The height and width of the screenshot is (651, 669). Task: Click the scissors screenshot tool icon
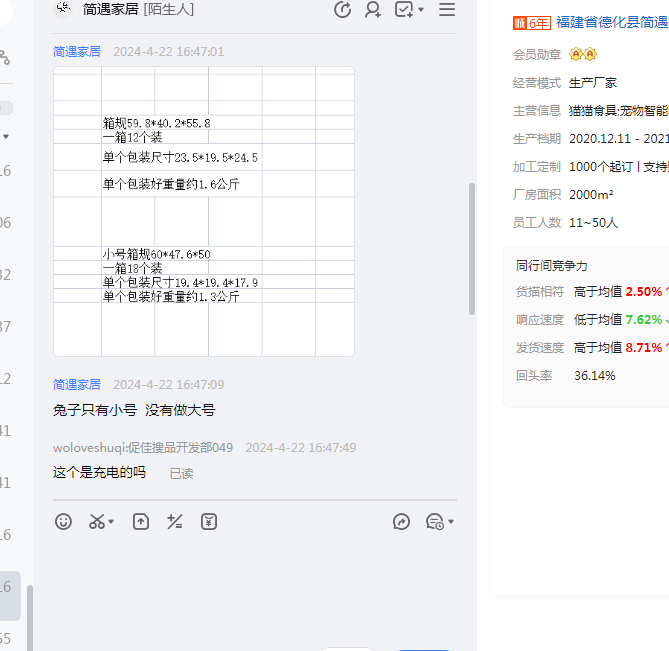tap(96, 521)
